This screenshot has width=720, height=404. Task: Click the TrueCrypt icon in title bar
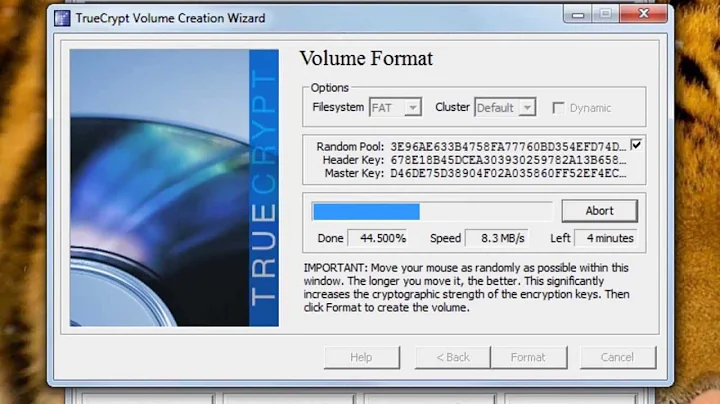point(62,18)
